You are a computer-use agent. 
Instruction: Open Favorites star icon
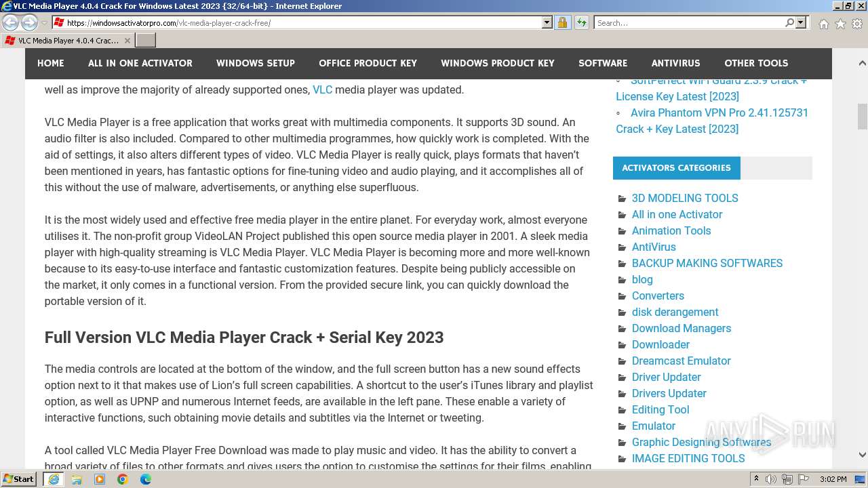tap(840, 24)
